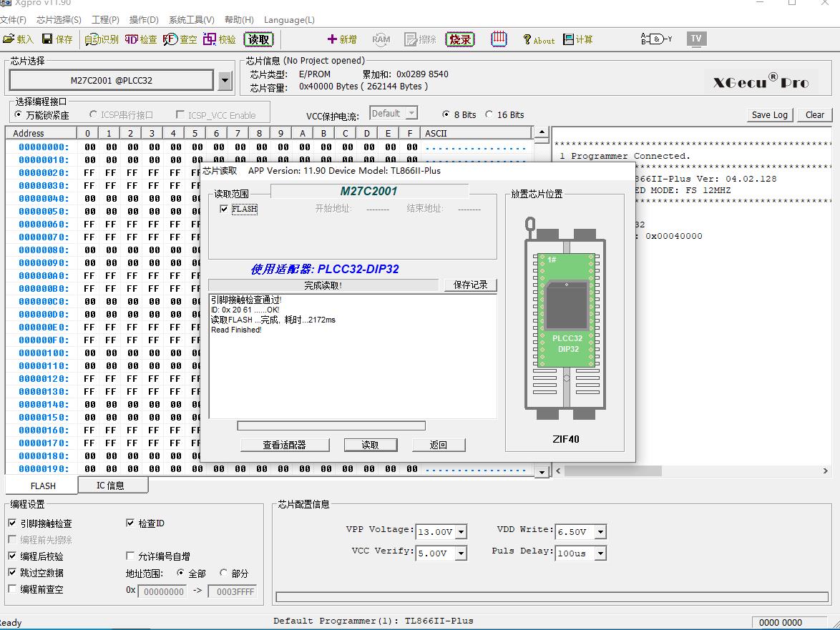This screenshot has height=630, width=840.
Task: Enable the 允许编号自增 checkbox
Action: click(130, 556)
